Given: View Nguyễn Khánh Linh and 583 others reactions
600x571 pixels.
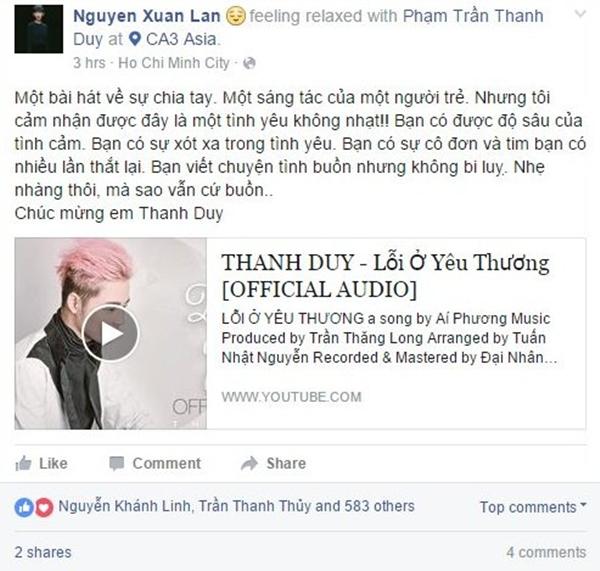Looking at the screenshot, I should click(236, 506).
